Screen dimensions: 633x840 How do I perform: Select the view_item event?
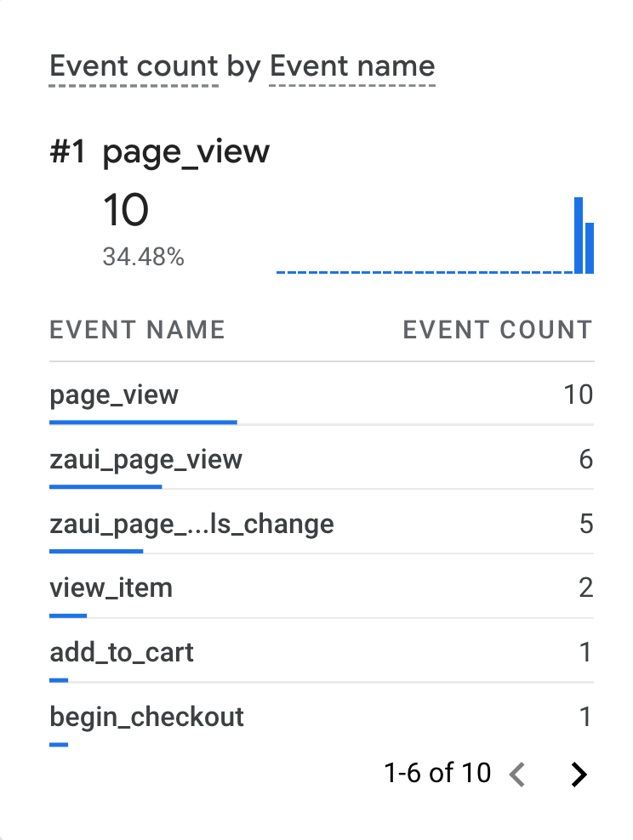pyautogui.click(x=111, y=587)
